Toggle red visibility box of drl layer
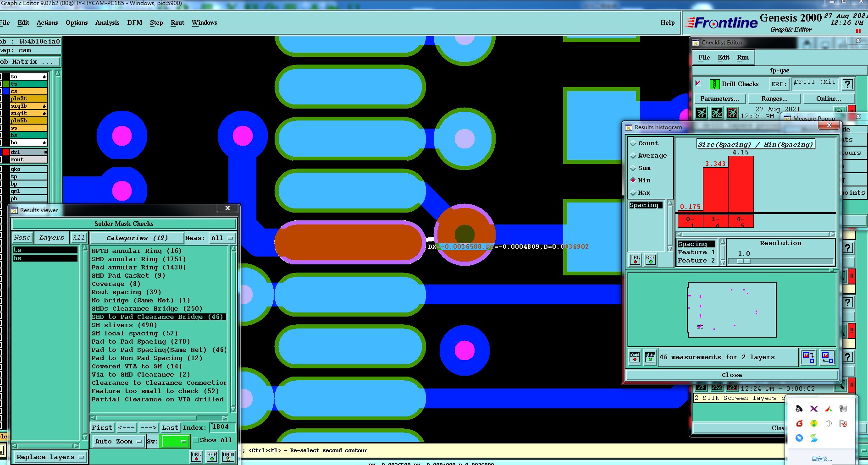Image resolution: width=868 pixels, height=465 pixels. [x=6, y=152]
